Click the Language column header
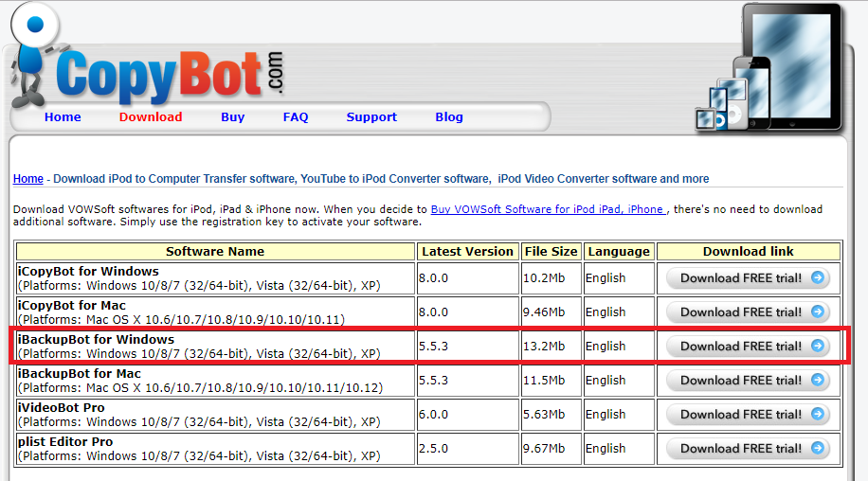The image size is (868, 481). 619,252
